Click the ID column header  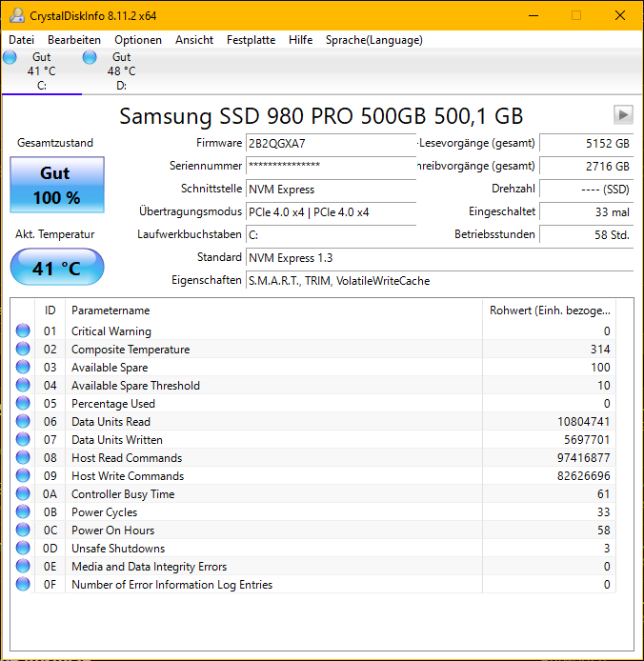coord(50,310)
